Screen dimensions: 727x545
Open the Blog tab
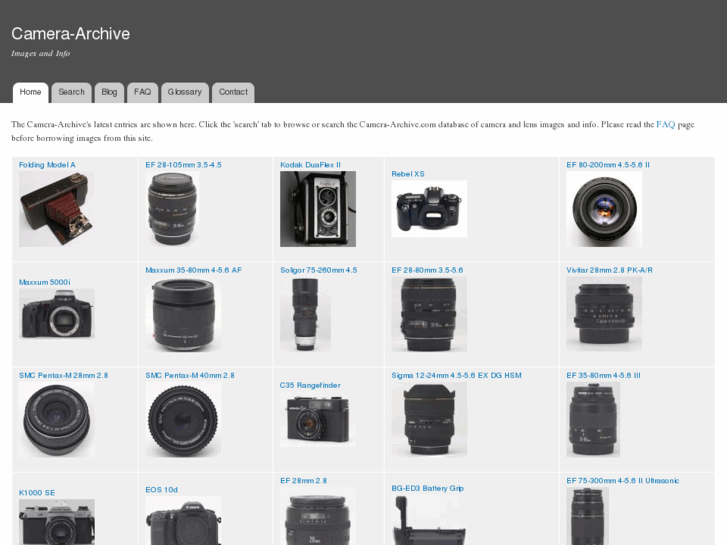pos(109,92)
